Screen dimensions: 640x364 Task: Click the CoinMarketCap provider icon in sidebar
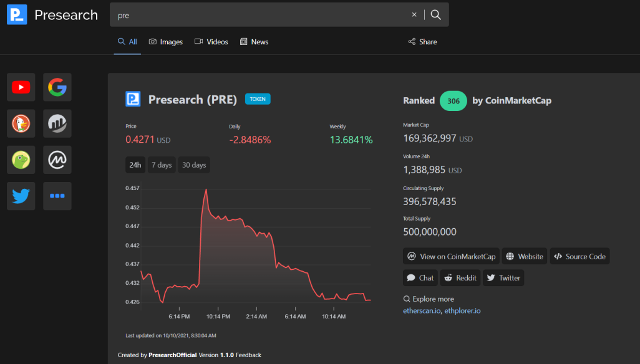pos(57,160)
